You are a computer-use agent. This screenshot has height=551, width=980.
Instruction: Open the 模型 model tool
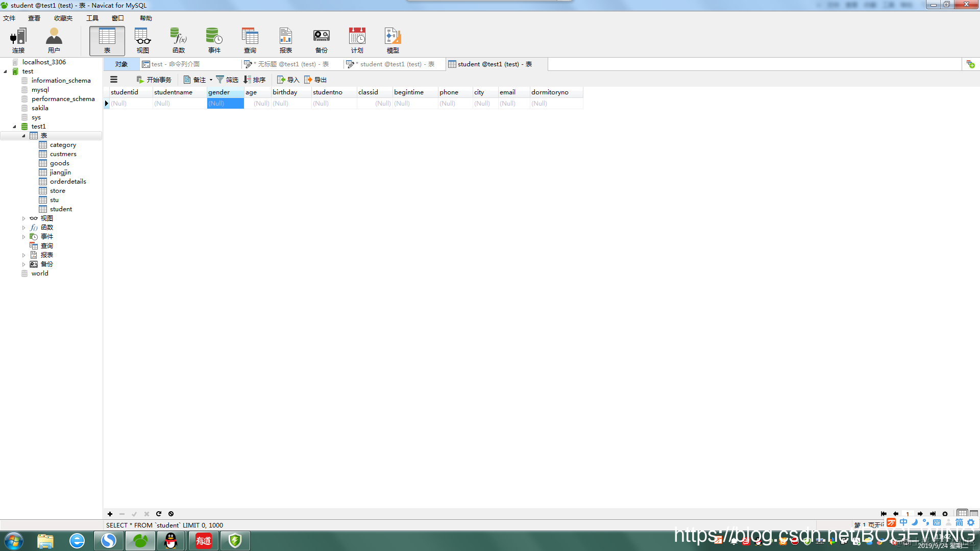pos(393,41)
